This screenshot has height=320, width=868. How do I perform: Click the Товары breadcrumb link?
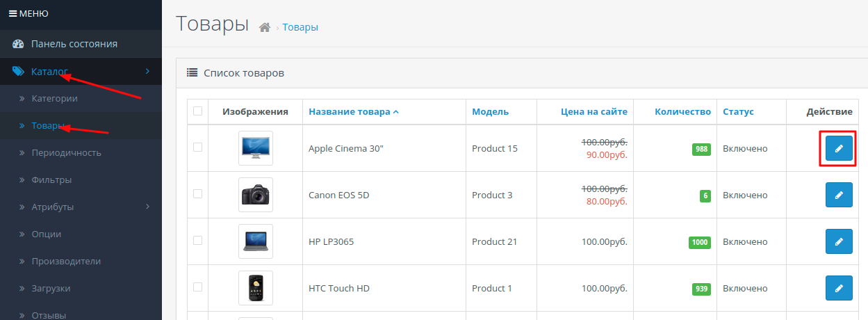coord(300,27)
